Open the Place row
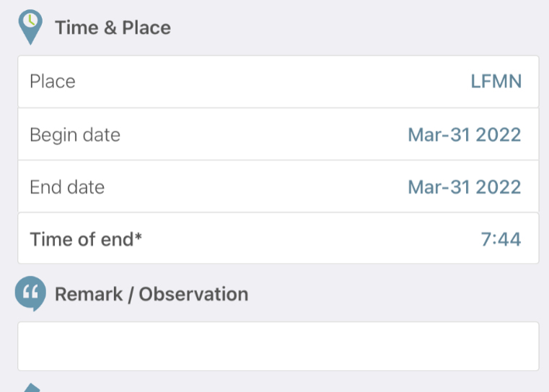 pyautogui.click(x=278, y=82)
